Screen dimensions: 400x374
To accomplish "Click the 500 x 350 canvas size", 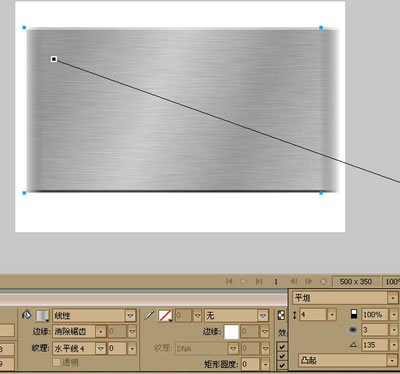I will coord(356,282).
